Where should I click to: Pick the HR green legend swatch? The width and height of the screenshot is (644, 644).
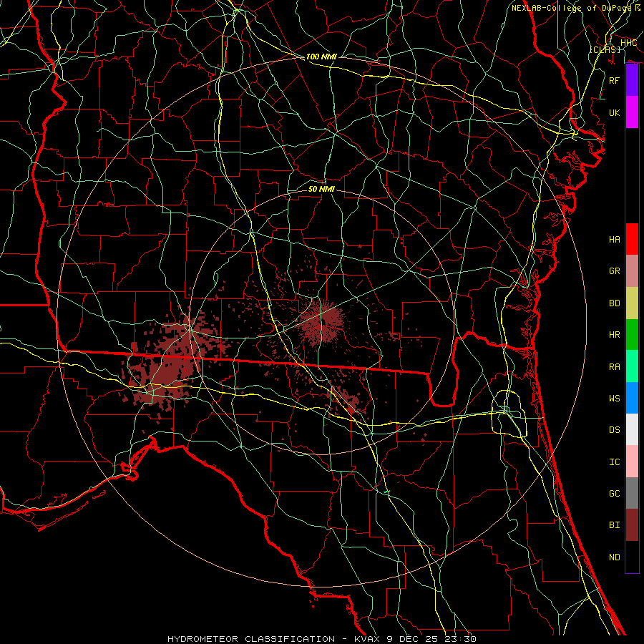click(x=632, y=335)
